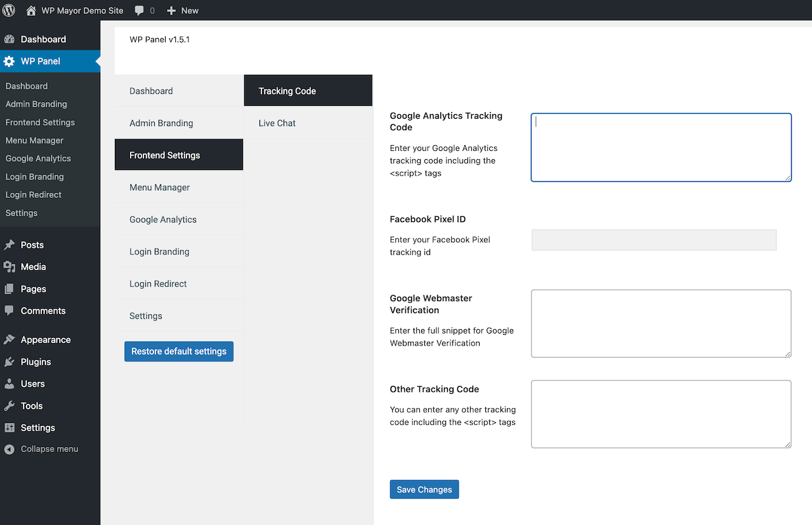Open the comments bubble icon in admin bar
This screenshot has width=812, height=525.
[x=139, y=11]
